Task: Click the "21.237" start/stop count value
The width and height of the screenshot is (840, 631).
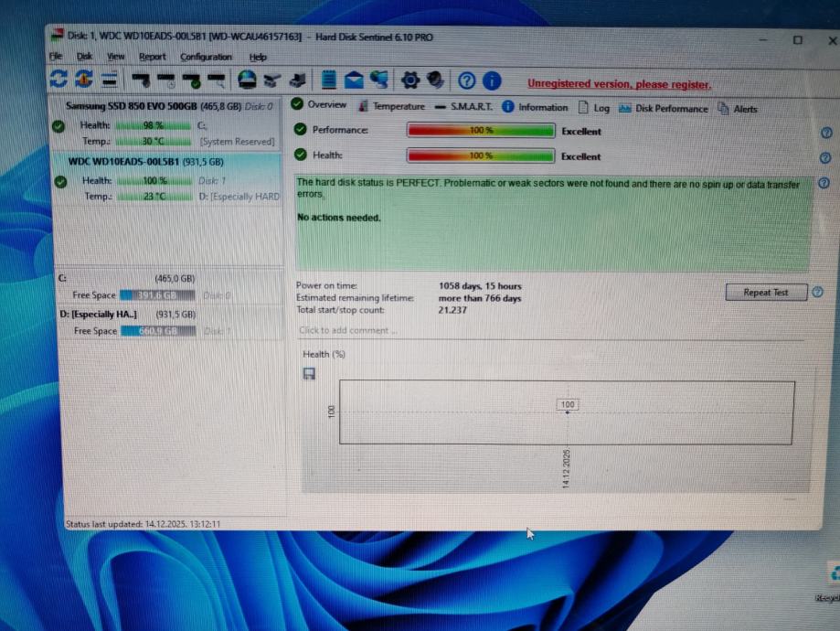Action: point(452,310)
